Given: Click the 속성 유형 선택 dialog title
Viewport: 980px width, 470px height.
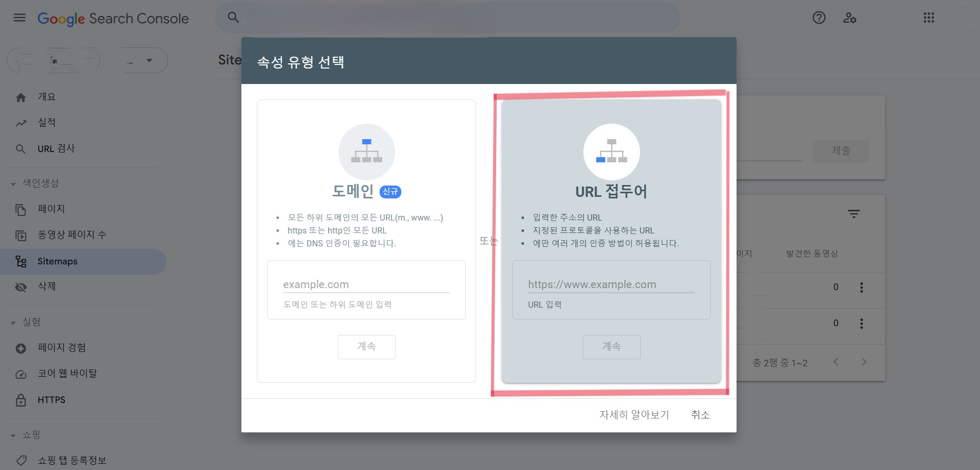Looking at the screenshot, I should [301, 62].
